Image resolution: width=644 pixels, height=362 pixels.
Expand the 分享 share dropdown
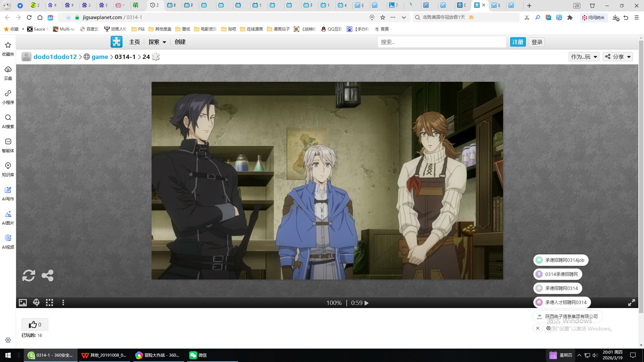618,57
